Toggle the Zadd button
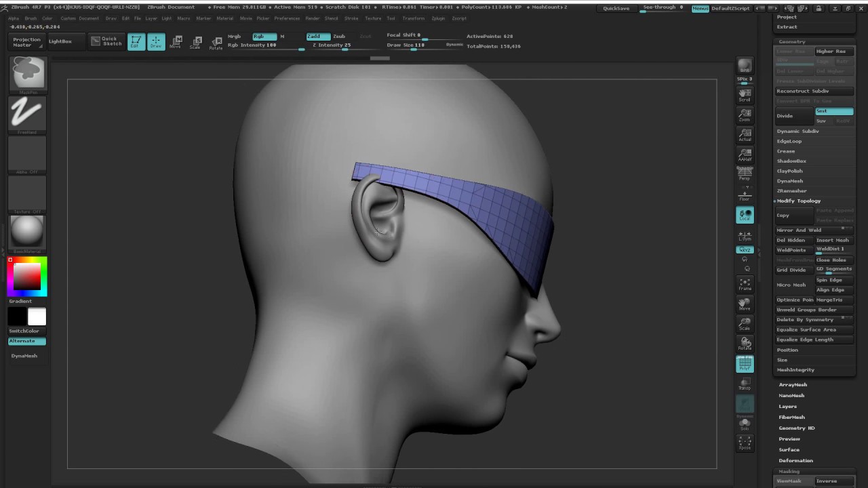The image size is (868, 488). point(317,36)
